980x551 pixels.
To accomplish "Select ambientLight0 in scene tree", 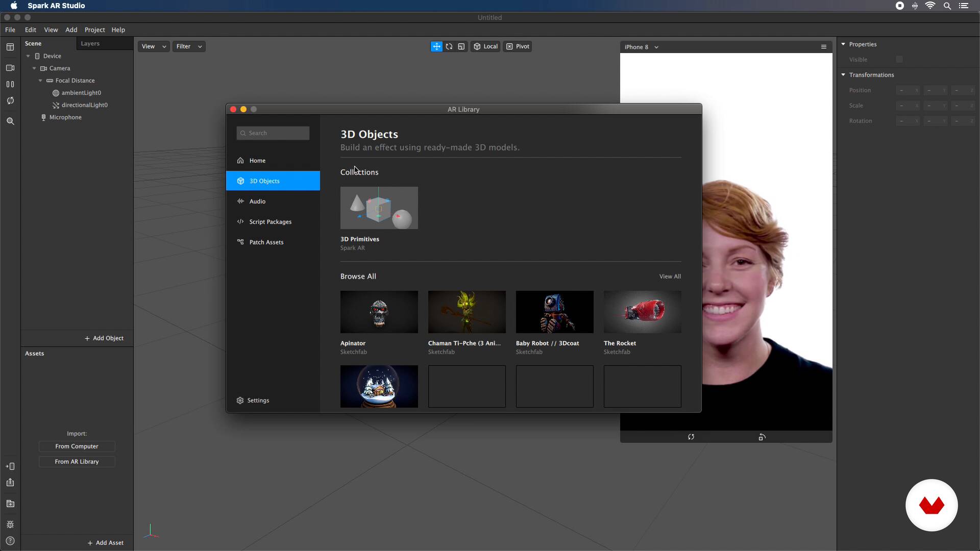I will click(81, 93).
